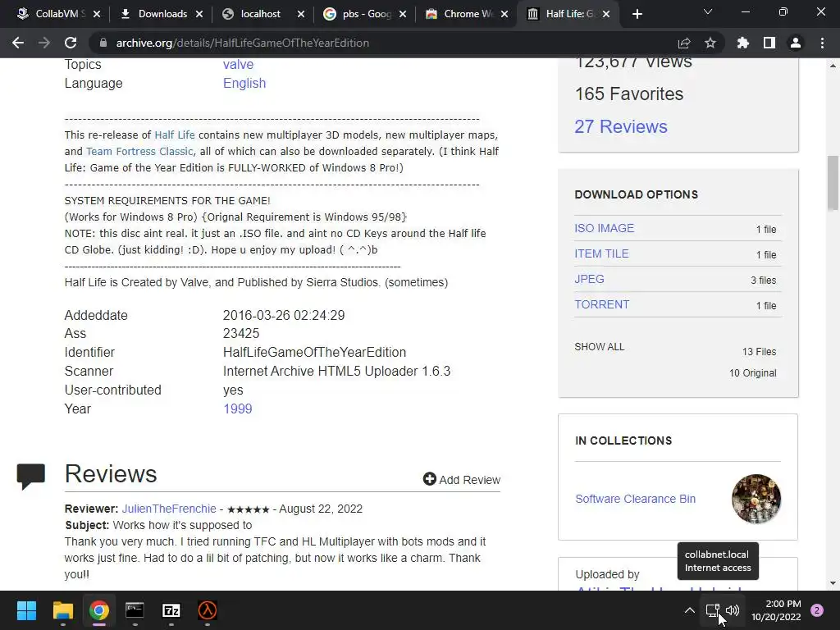Open the 7-Zip taskbar icon
This screenshot has width=840, height=630.
point(171,610)
